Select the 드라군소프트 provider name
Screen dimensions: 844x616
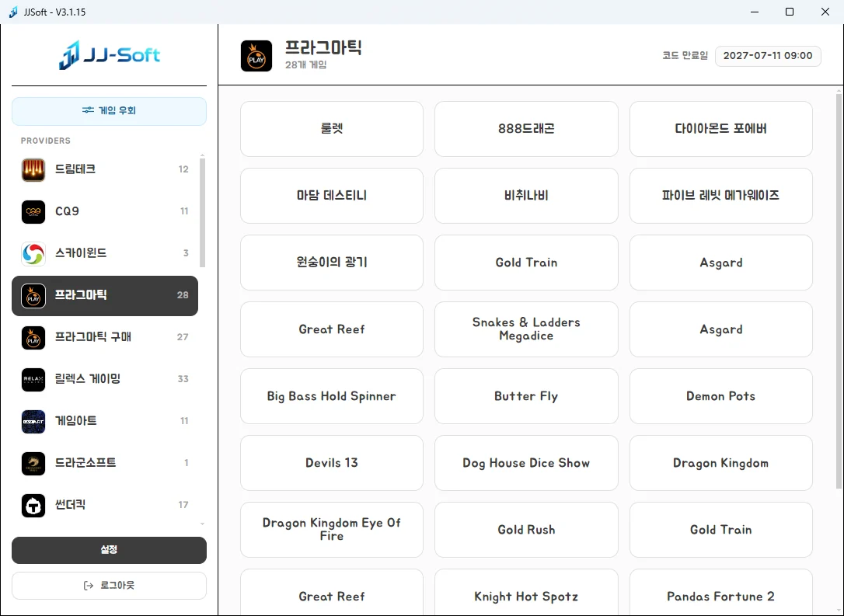tap(85, 463)
